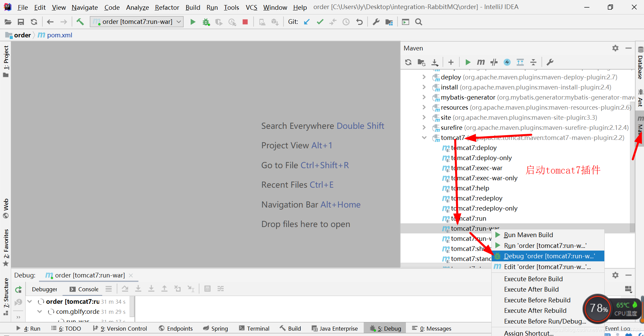Select the tomcat7:redeploy-only goal
Image resolution: width=644 pixels, height=336 pixels.
[x=484, y=208]
